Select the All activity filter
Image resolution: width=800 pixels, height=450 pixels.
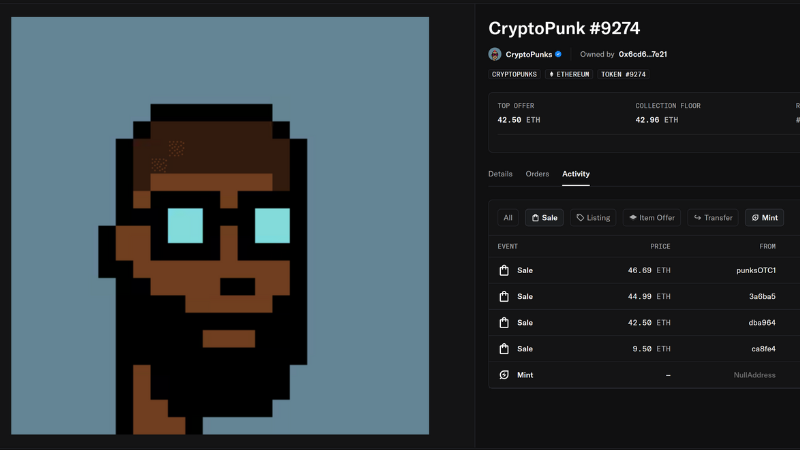click(508, 218)
